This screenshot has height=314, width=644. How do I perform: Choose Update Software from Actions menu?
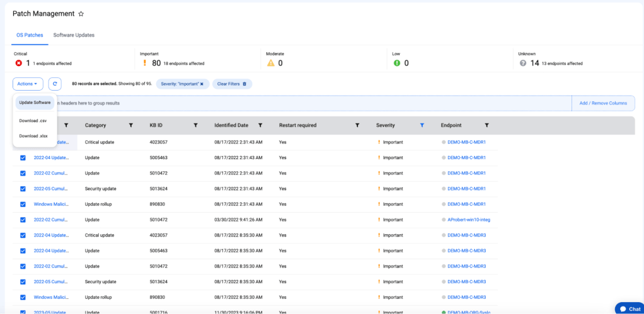tap(35, 103)
